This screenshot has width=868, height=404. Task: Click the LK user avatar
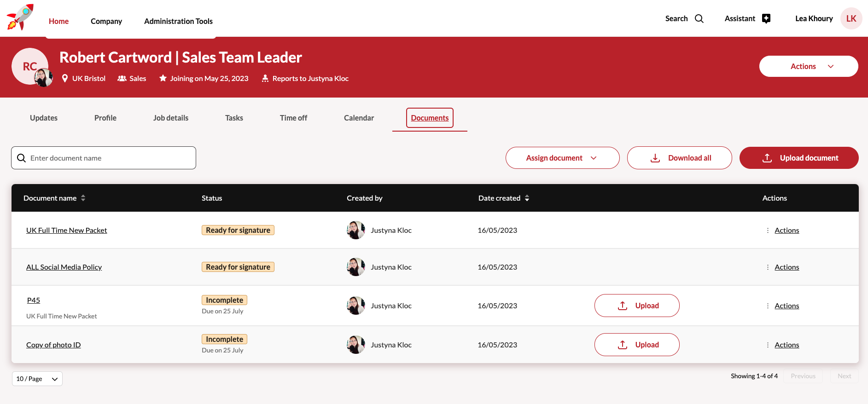pos(851,19)
